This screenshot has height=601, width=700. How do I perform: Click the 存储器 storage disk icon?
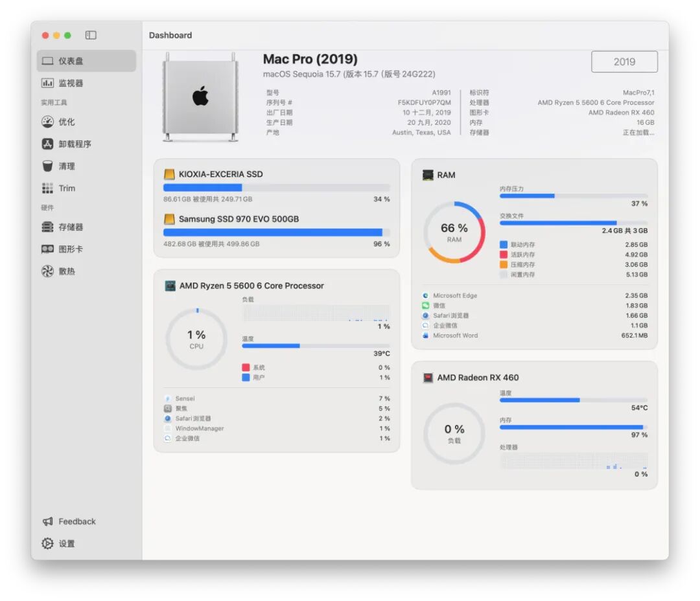[47, 227]
